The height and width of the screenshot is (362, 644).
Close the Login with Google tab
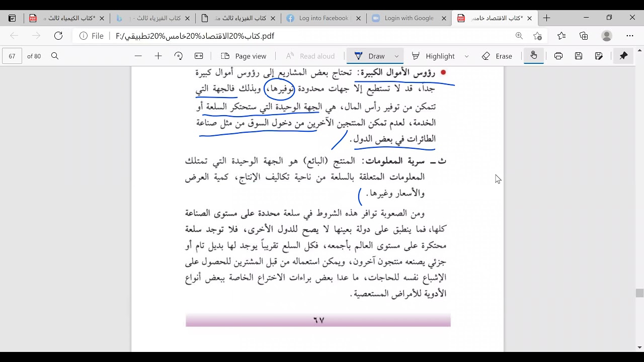pyautogui.click(x=444, y=18)
